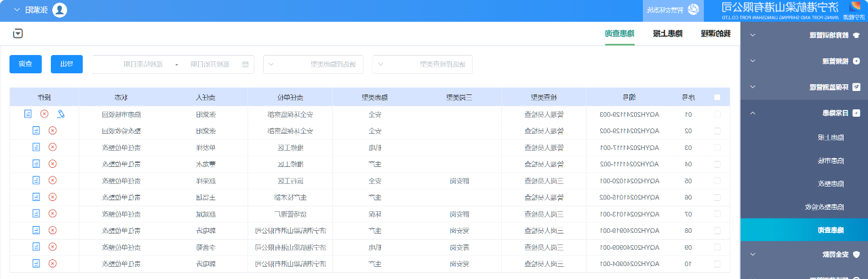
Task: Check the checkbox for row 02
Action: point(717,131)
